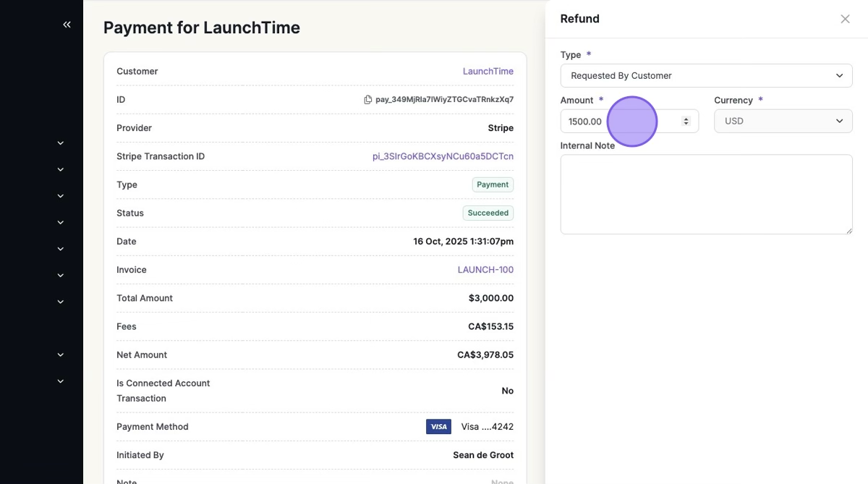Open the LaunchTime customer link
The width and height of the screenshot is (868, 484).
point(488,72)
